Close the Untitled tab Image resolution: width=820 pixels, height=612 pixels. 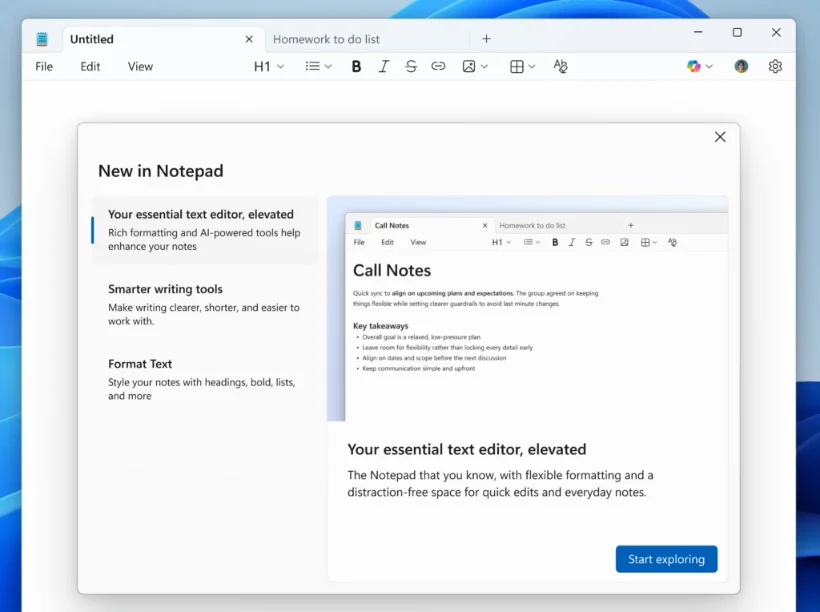point(249,39)
